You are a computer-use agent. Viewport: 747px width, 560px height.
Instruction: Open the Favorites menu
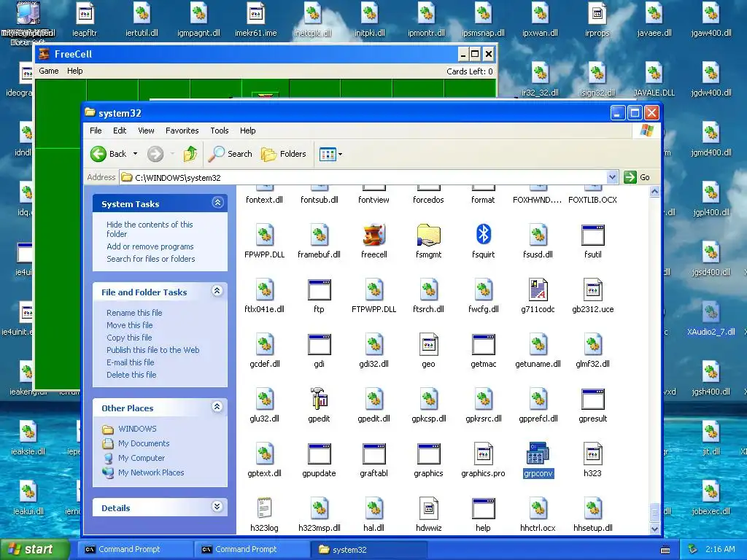click(x=182, y=131)
